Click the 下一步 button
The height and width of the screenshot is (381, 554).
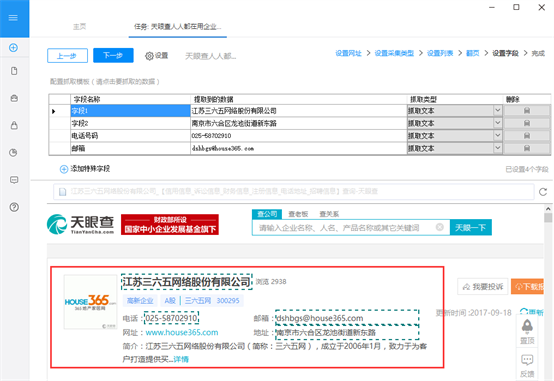[x=113, y=55]
